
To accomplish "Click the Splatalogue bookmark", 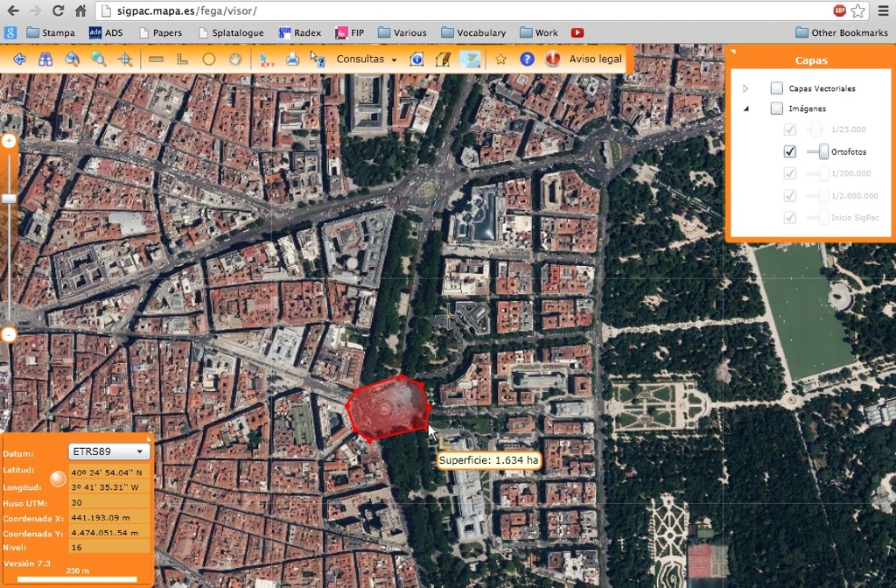I will click(x=231, y=32).
